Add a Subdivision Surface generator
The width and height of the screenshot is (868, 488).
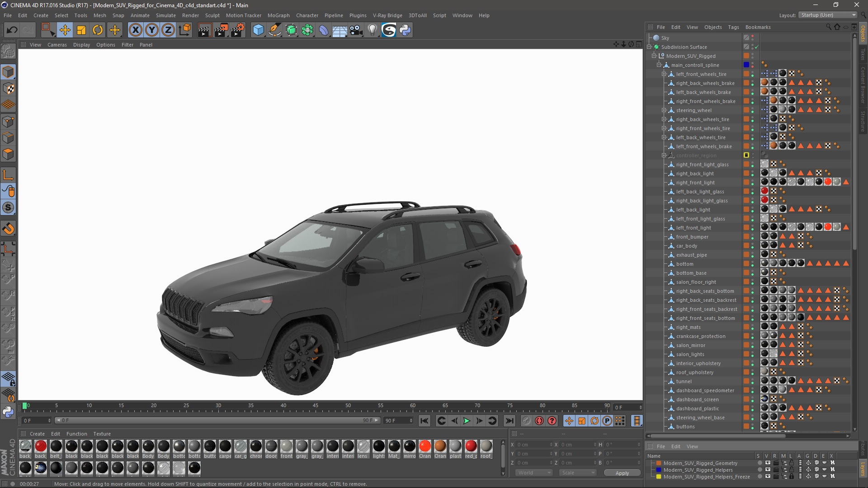(291, 30)
